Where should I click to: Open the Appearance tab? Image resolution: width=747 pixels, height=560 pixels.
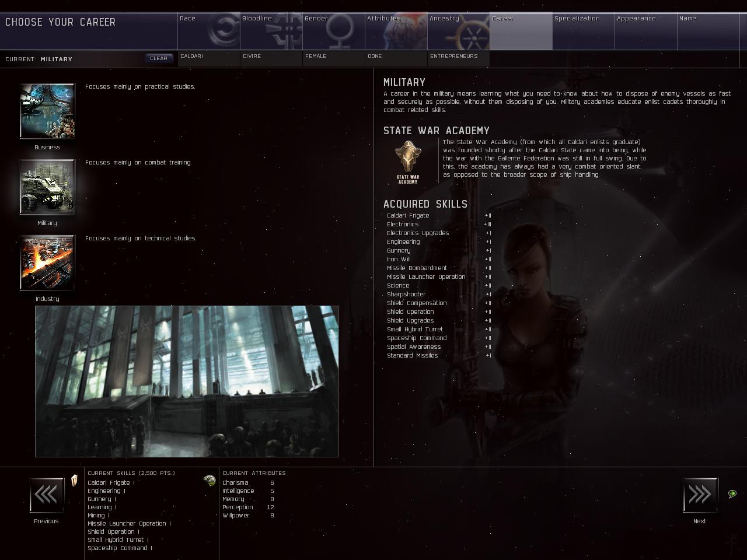646,31
